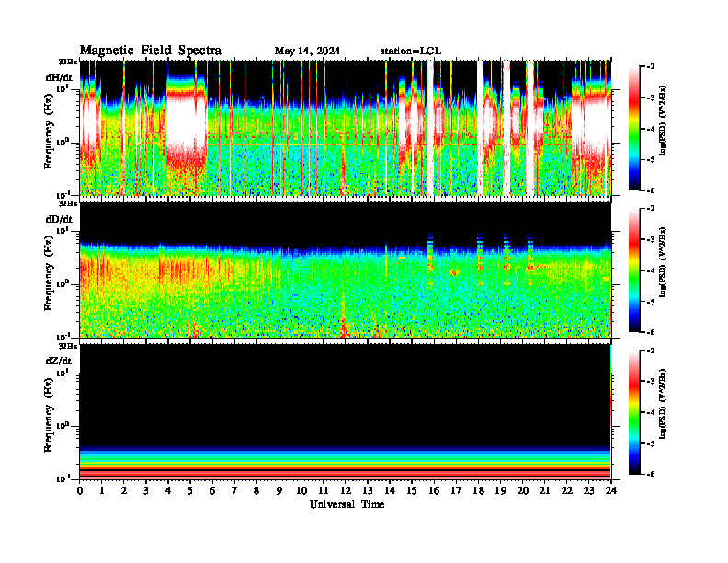The image size is (728, 563).
Task: Click the "Universal Time" axis title
Action: (347, 504)
